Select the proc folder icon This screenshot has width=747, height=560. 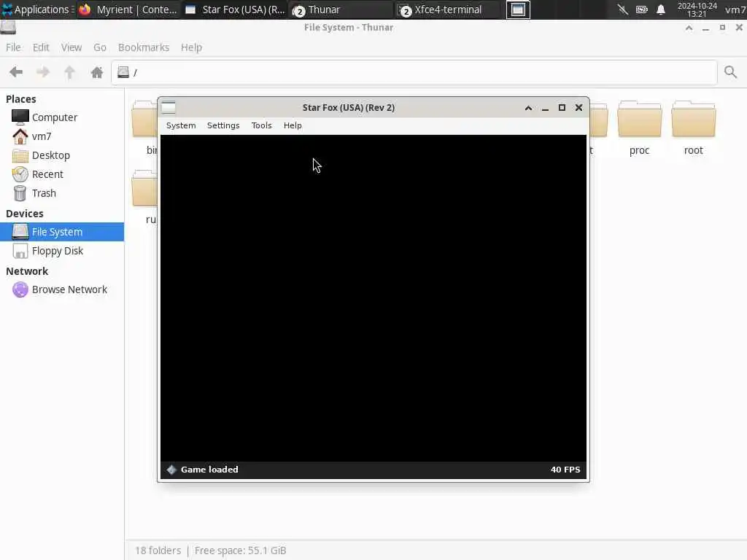pyautogui.click(x=639, y=119)
